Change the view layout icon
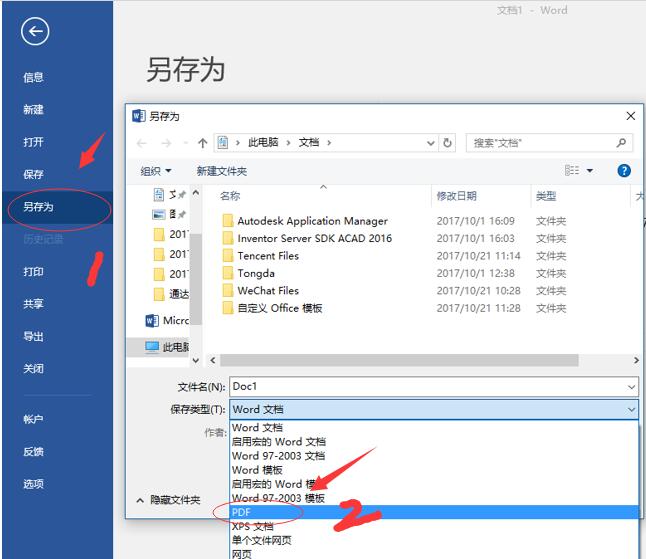Screen dimensions: 646x559 click(x=572, y=170)
